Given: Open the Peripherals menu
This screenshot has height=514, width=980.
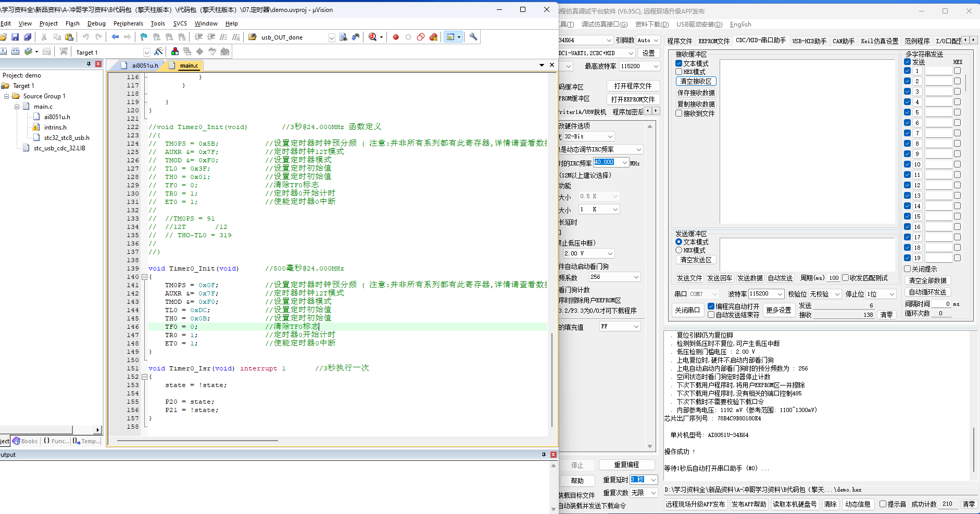Looking at the screenshot, I should tap(128, 23).
